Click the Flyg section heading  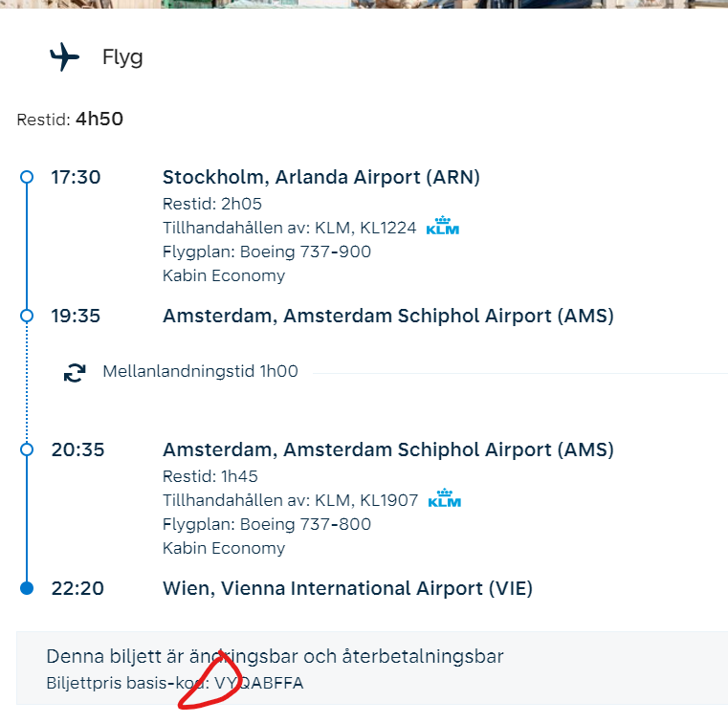[x=122, y=57]
